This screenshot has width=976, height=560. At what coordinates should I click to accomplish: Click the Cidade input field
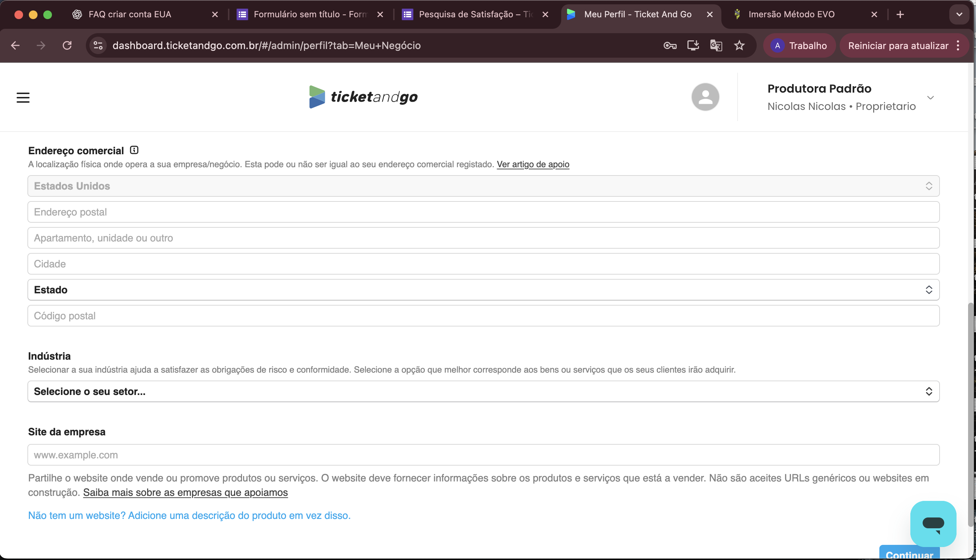coord(483,264)
